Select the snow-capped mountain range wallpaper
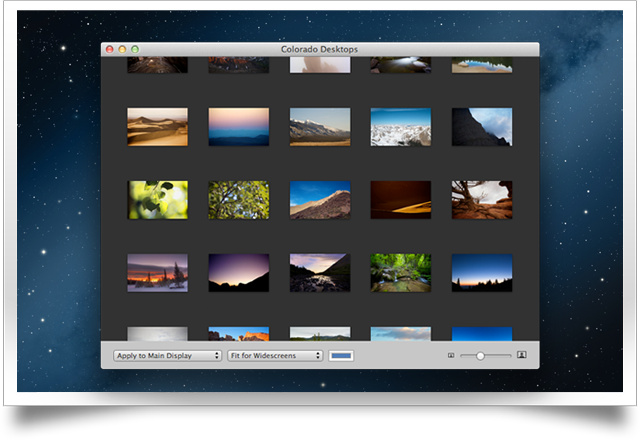640x440 pixels. click(x=320, y=127)
